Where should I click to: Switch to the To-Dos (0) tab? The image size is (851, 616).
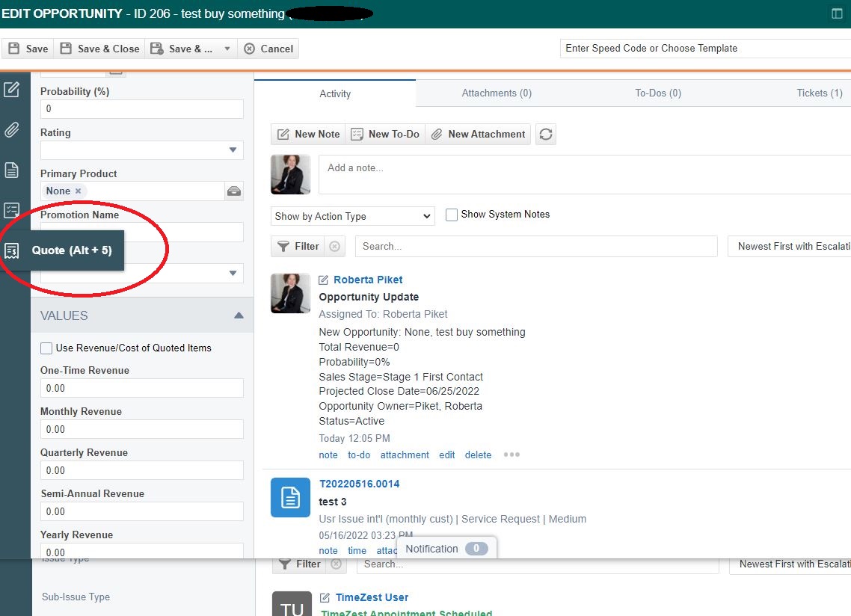[658, 93]
